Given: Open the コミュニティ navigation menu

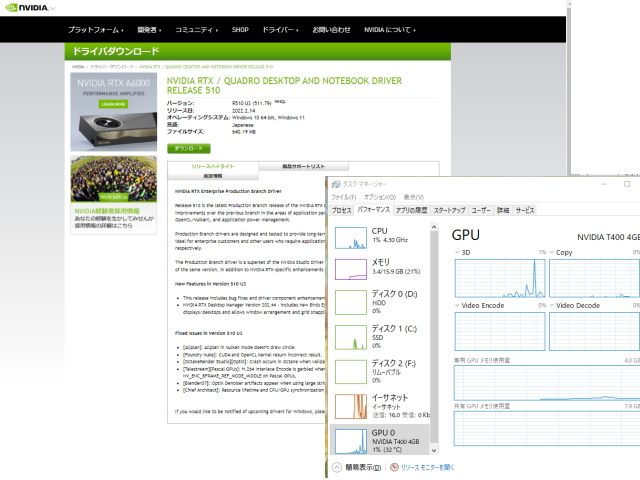Looking at the screenshot, I should (x=196, y=30).
